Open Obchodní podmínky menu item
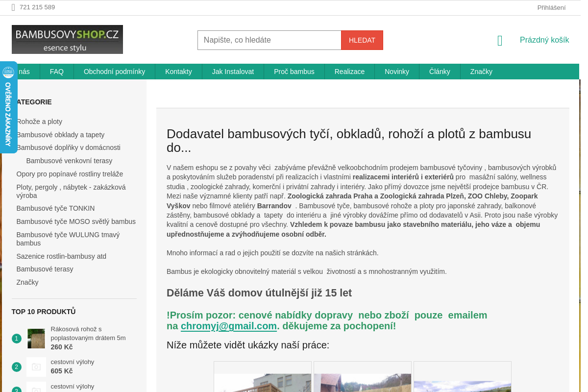 point(115,72)
